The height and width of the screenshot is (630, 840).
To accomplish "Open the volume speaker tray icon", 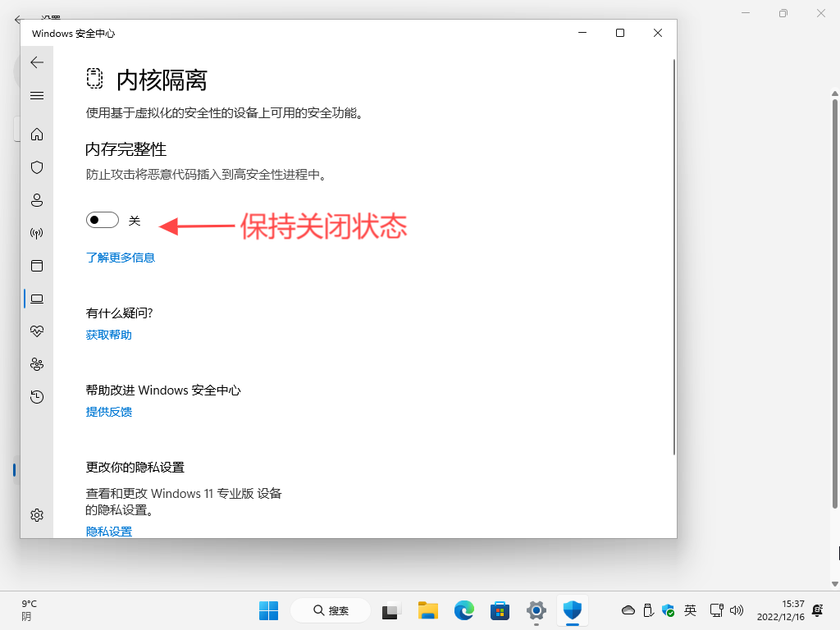I will coord(737,610).
